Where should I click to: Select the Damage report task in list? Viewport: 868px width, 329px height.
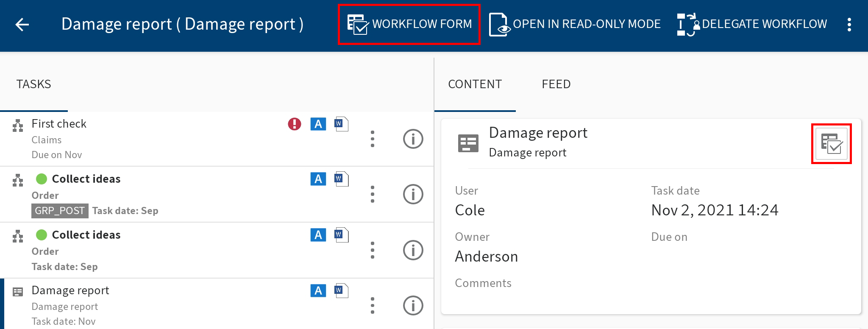pos(217,304)
